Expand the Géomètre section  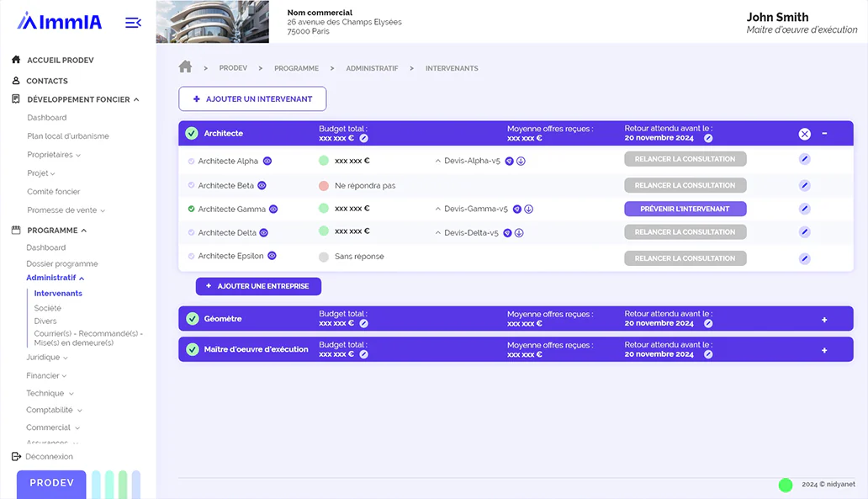[824, 320]
